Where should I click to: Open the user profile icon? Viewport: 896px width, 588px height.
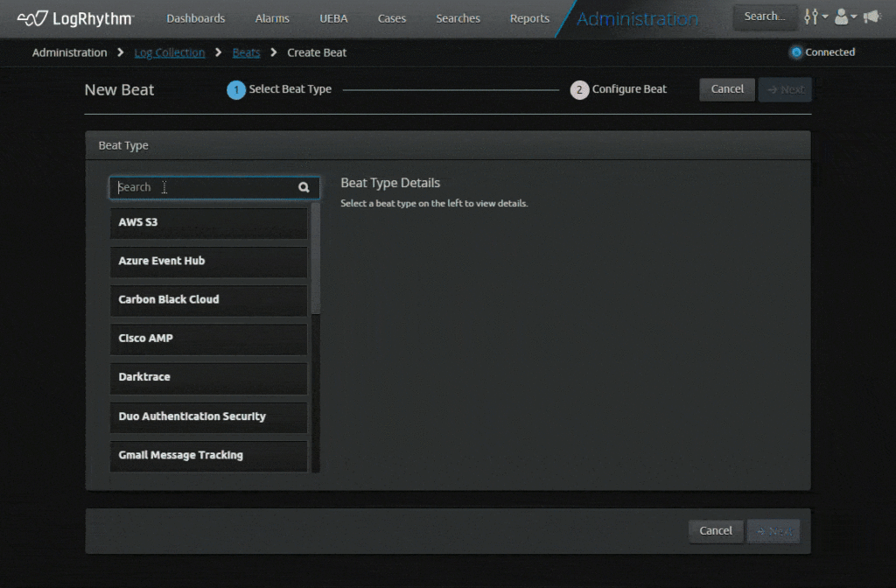(x=841, y=16)
